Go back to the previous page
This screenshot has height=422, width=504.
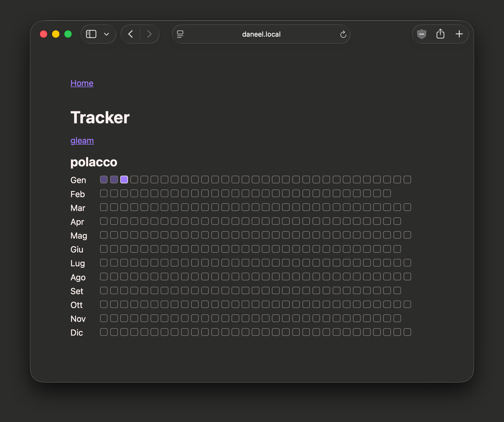[130, 34]
